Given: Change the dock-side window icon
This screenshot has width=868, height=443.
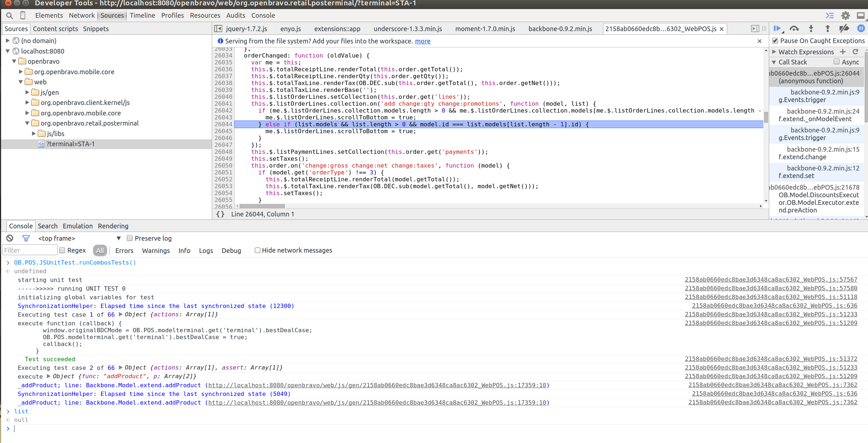Looking at the screenshot, I should click(861, 16).
